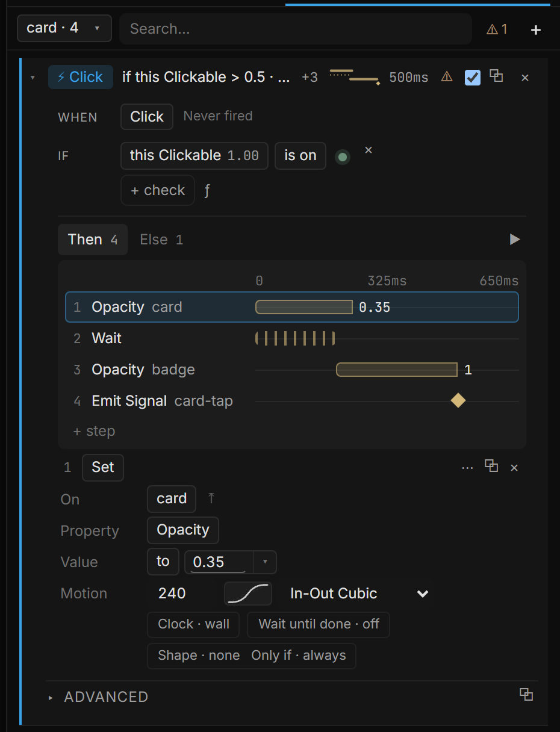This screenshot has height=732, width=560.
Task: Change the WHEN Click event chip
Action: tap(147, 117)
